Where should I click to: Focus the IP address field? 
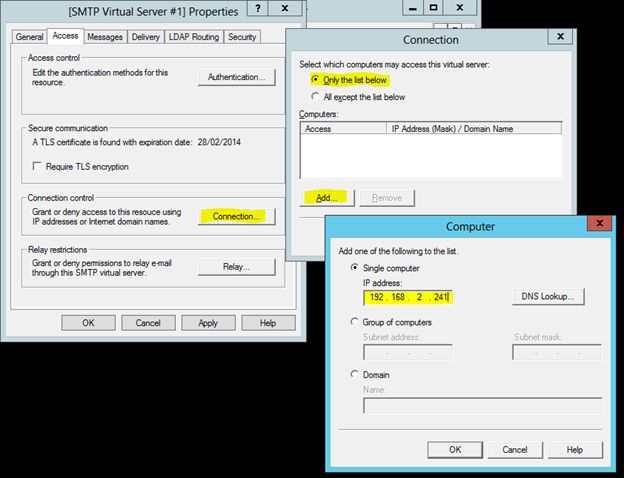(408, 297)
